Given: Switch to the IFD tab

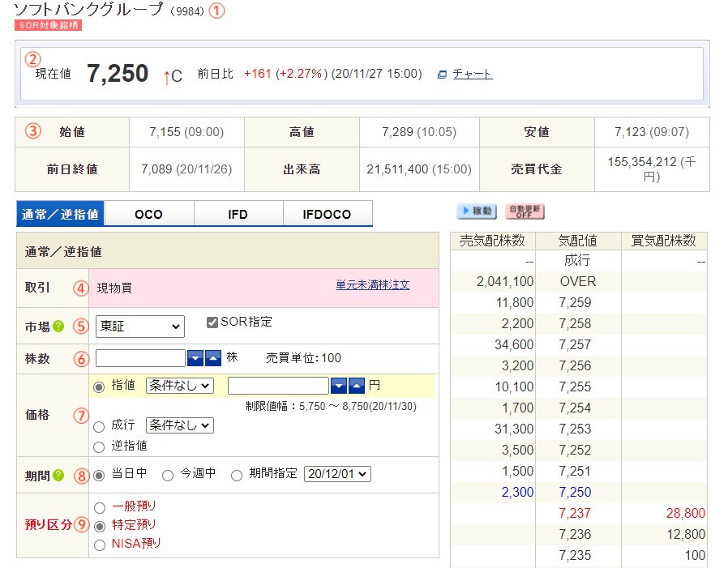Looking at the screenshot, I should point(238,214).
